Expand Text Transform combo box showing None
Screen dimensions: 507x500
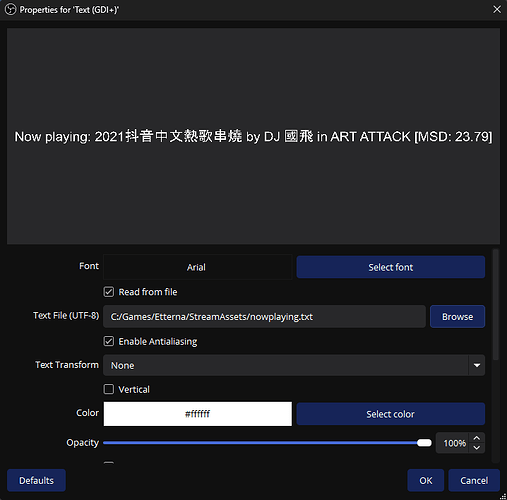click(294, 365)
